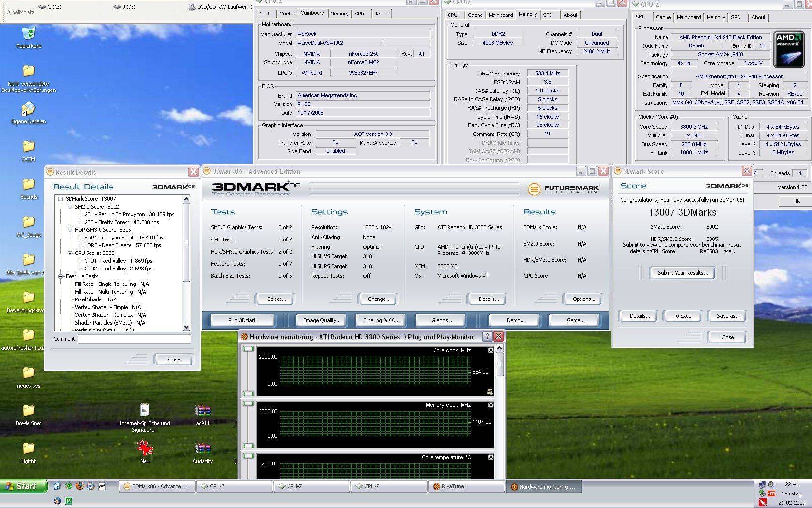This screenshot has height=508, width=812.
Task: Click the Avira umbrella tray icon
Action: coord(762,503)
